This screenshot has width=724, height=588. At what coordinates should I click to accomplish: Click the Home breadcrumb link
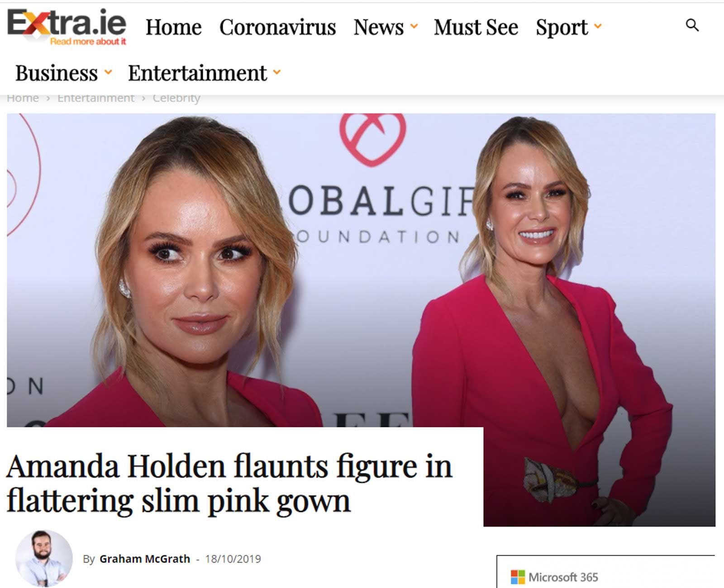(23, 98)
